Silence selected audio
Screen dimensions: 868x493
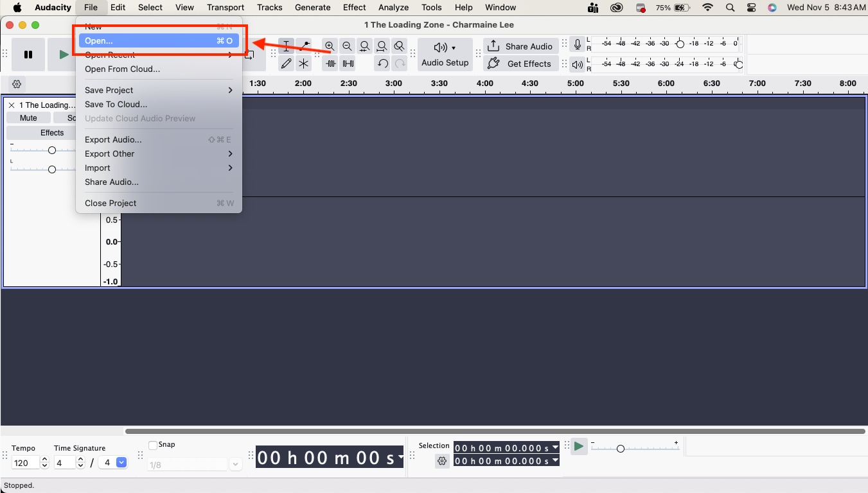point(347,64)
